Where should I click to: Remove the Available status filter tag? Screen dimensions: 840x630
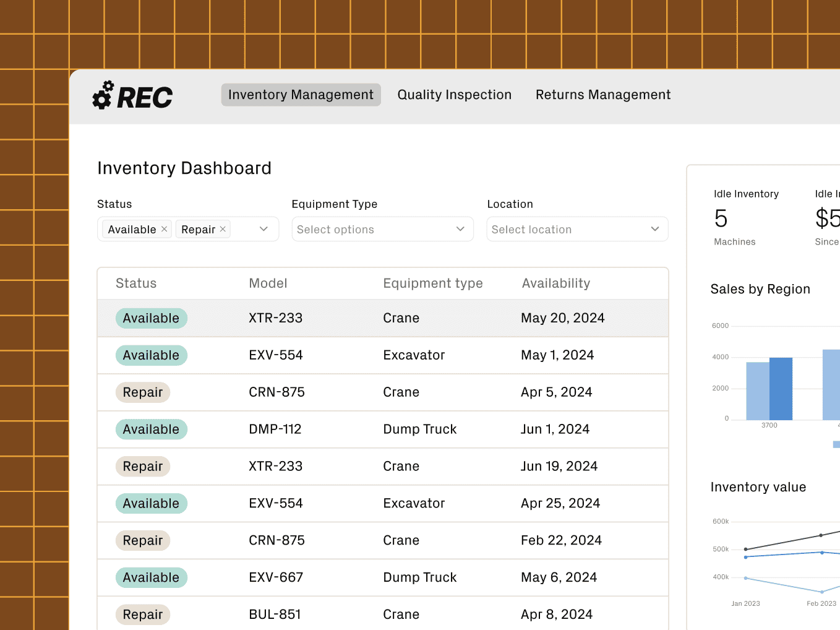164,229
